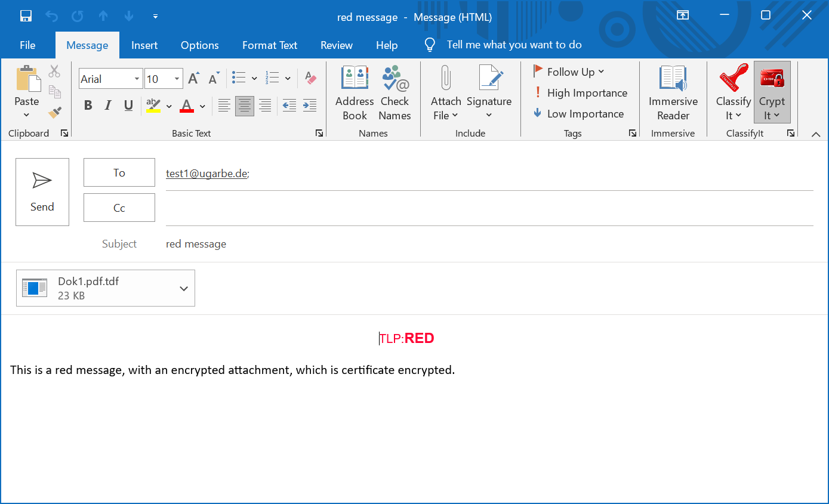The width and height of the screenshot is (829, 504).
Task: Apply red font color
Action: point(187,106)
